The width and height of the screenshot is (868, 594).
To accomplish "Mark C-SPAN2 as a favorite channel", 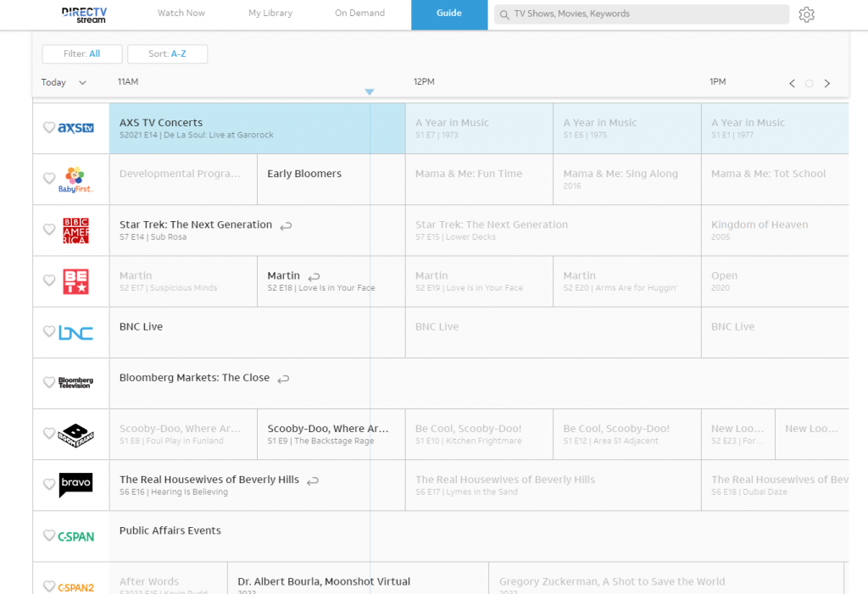I will pos(50,585).
